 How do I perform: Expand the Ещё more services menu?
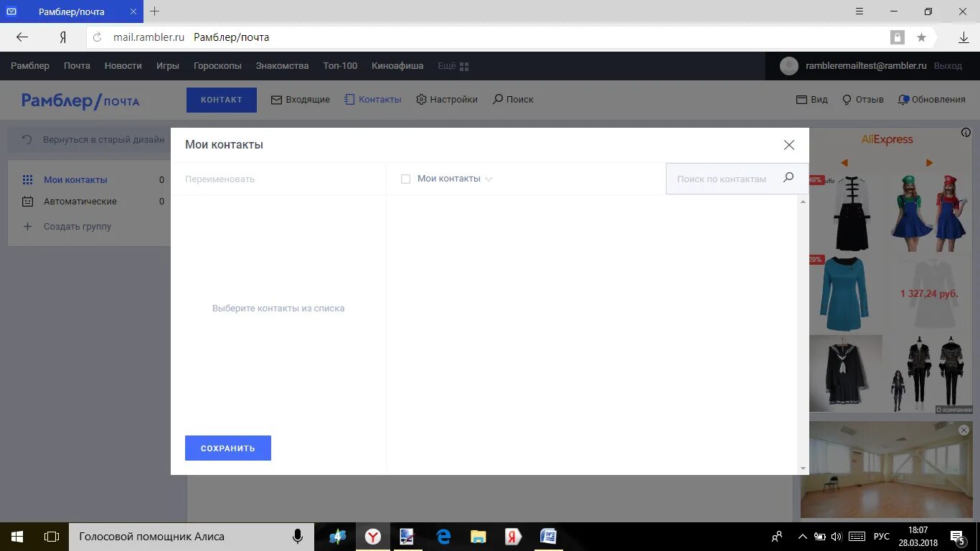point(453,66)
